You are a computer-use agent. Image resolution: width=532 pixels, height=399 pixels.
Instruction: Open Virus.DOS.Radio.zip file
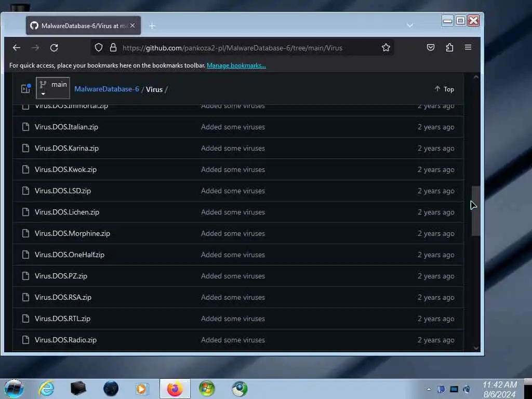coord(65,340)
